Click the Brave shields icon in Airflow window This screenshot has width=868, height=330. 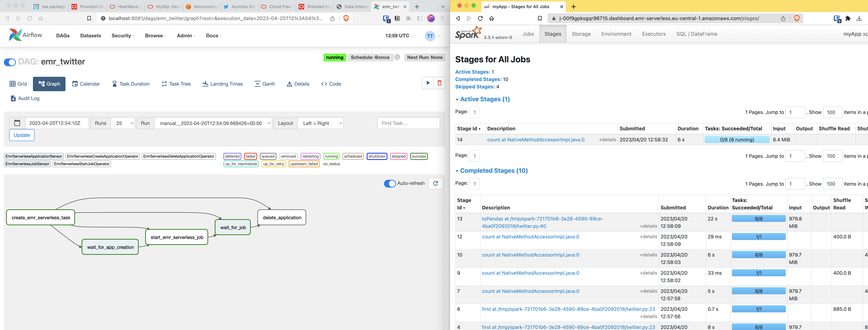[x=346, y=18]
